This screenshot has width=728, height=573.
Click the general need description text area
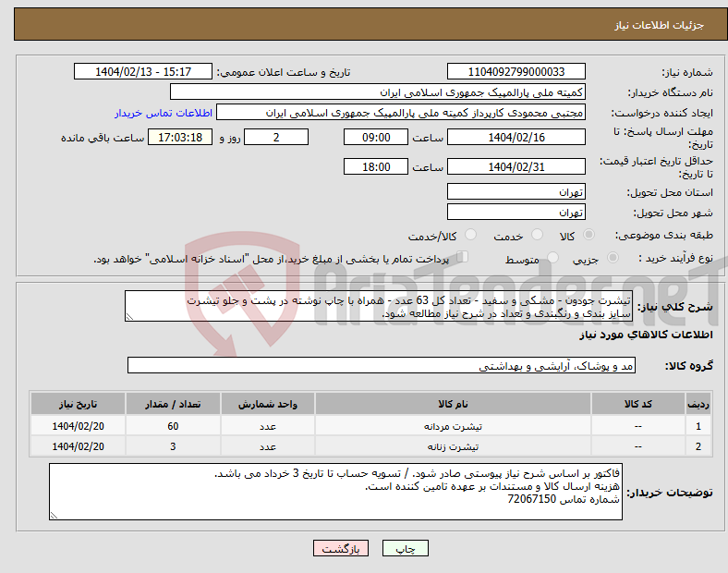[x=379, y=306]
